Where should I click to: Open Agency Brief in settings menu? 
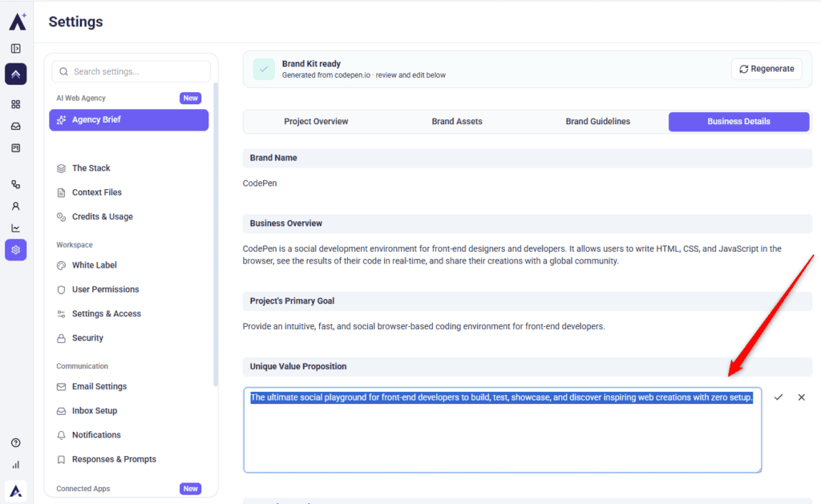[x=129, y=120]
